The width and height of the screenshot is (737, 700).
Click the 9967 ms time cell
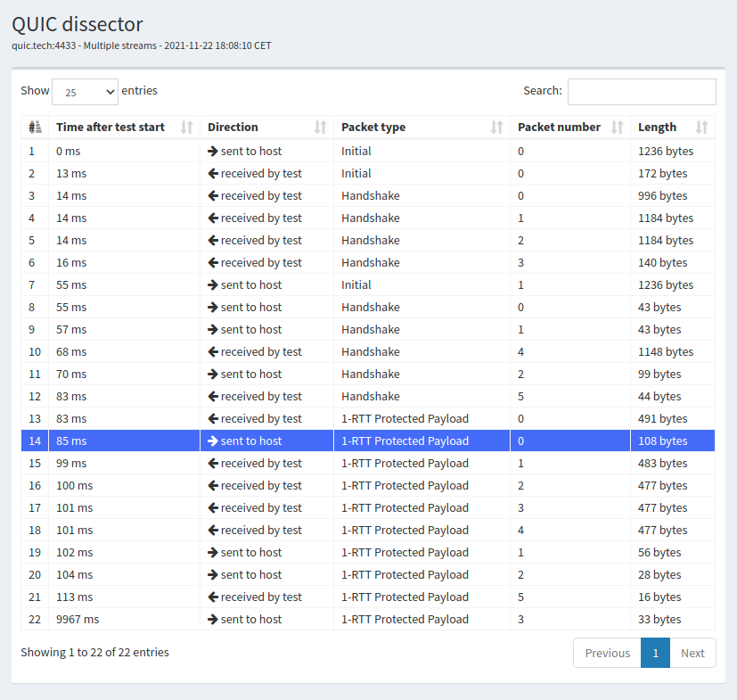pyautogui.click(x=124, y=620)
